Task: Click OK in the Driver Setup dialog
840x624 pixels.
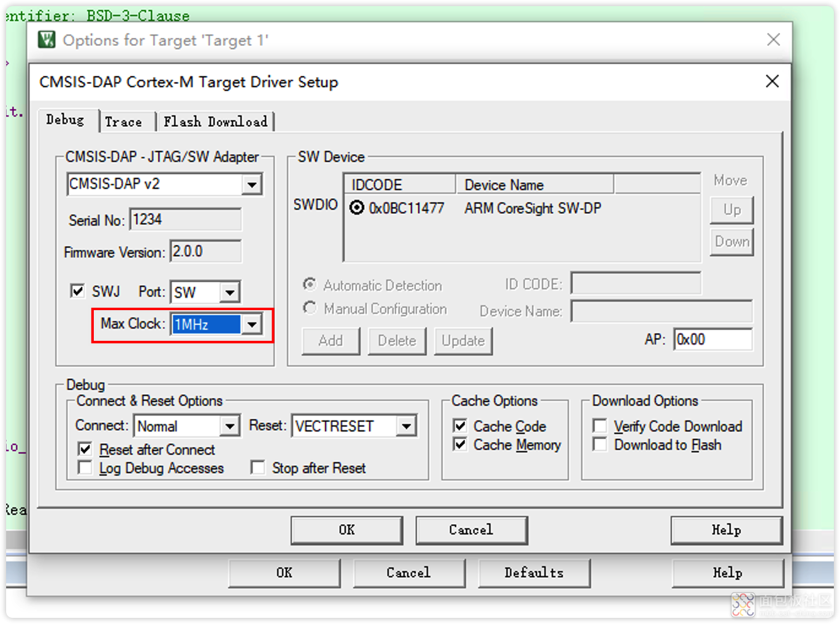Action: [347, 530]
